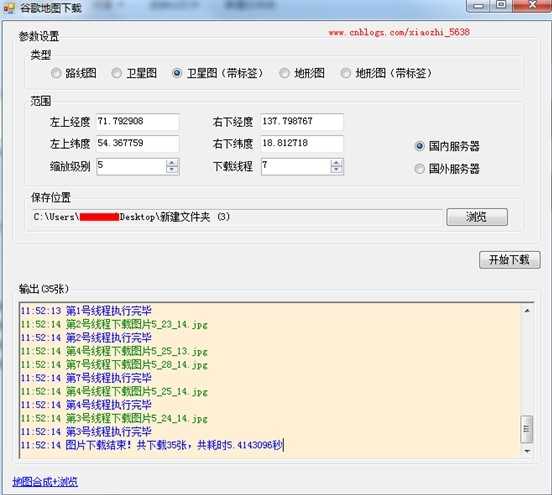This screenshot has width=552, height=495.
Task: Click log line 第4号线程下载图片5_25_14.jpg
Action: (x=114, y=391)
